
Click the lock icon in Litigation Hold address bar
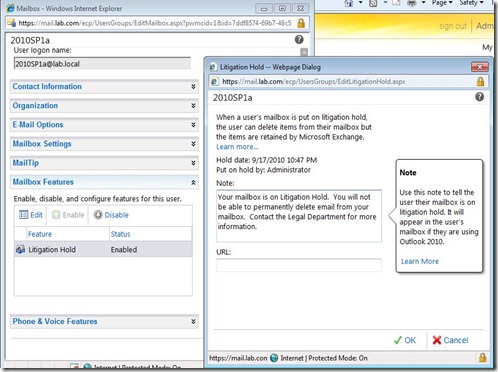[x=480, y=81]
